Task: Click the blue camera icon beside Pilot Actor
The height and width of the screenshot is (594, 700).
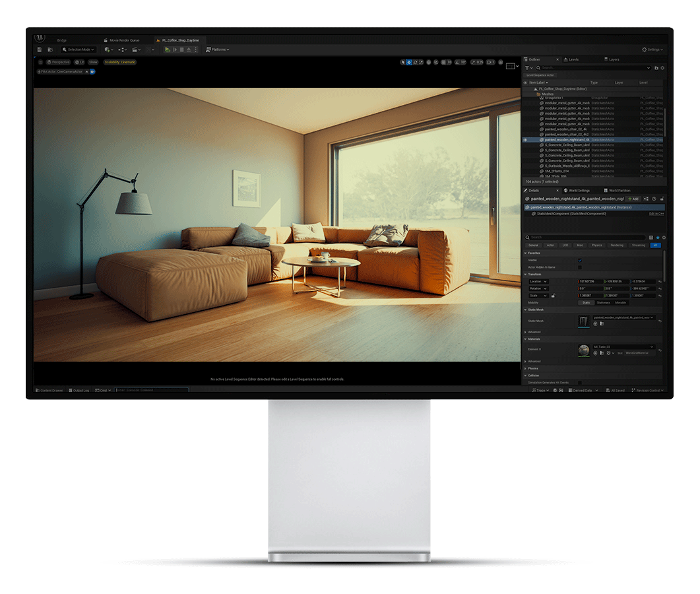Action: [93, 71]
